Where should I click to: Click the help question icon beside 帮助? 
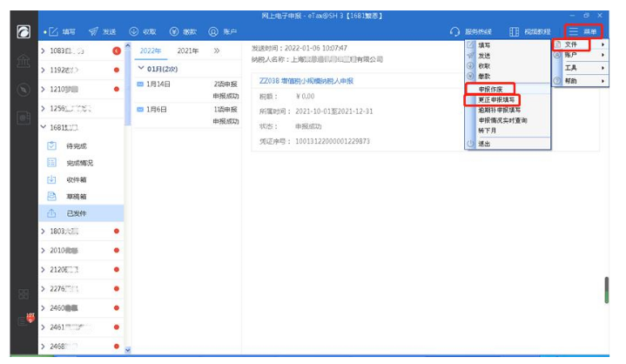click(x=557, y=81)
